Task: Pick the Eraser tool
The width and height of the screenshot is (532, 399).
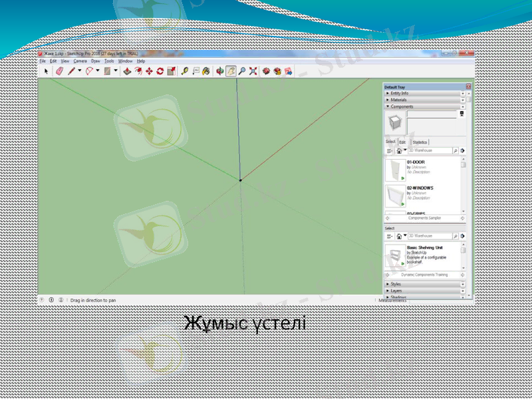Action: coord(59,70)
